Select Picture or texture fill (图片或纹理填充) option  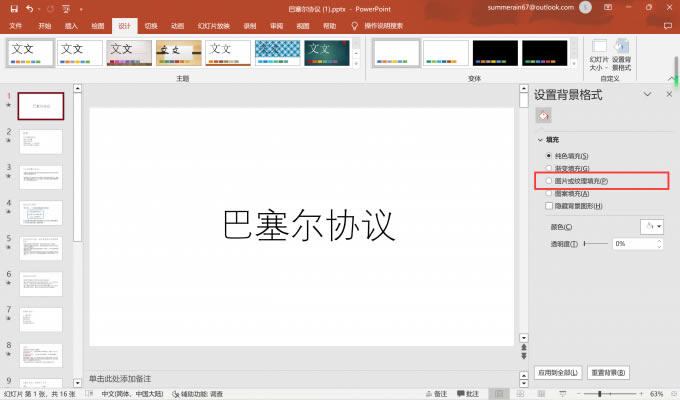[548, 181]
